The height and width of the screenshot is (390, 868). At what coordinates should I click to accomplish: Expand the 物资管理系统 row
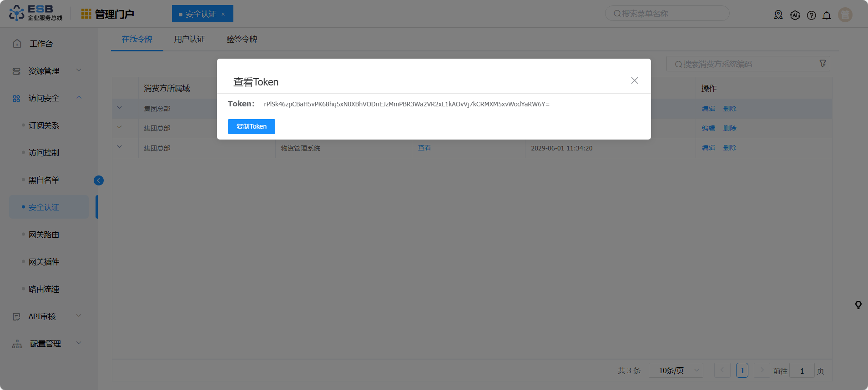(120, 147)
